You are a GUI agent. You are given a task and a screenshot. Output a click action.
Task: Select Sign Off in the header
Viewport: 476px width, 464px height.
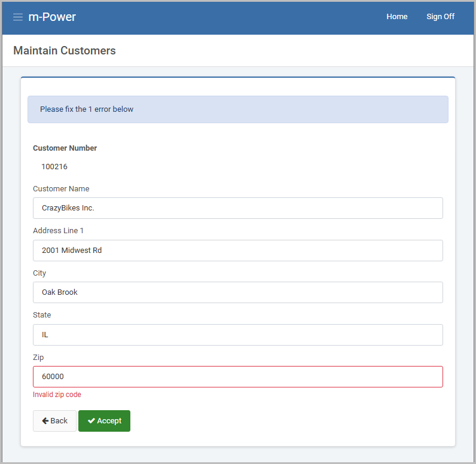coord(440,17)
